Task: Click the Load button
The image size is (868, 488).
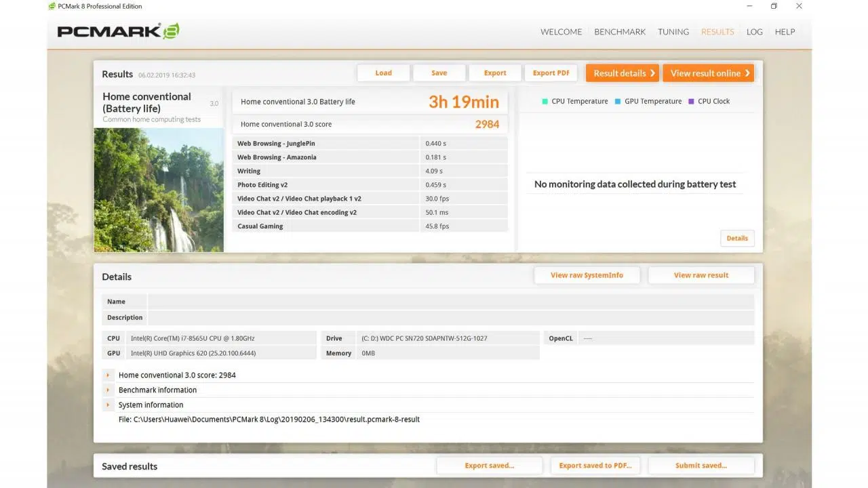Action: click(x=383, y=73)
